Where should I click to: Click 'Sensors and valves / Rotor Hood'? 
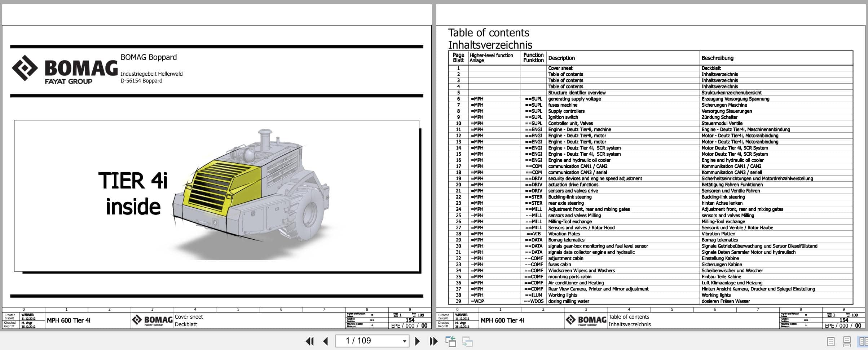(x=581, y=227)
